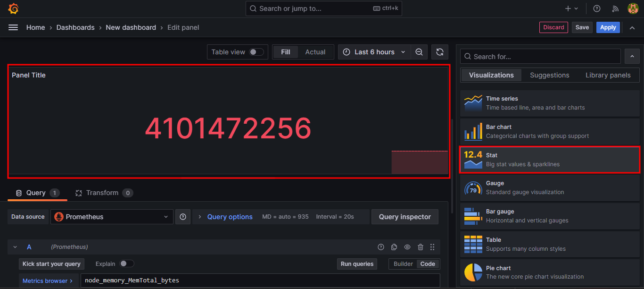Apply the panel changes
644x289 pixels.
[608, 27]
